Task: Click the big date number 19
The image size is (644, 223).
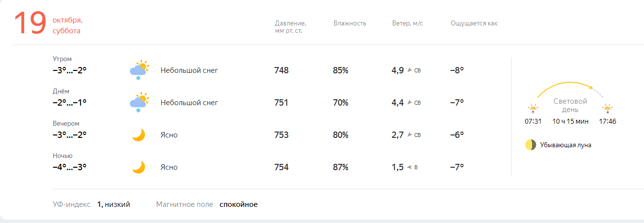Action: tap(30, 23)
